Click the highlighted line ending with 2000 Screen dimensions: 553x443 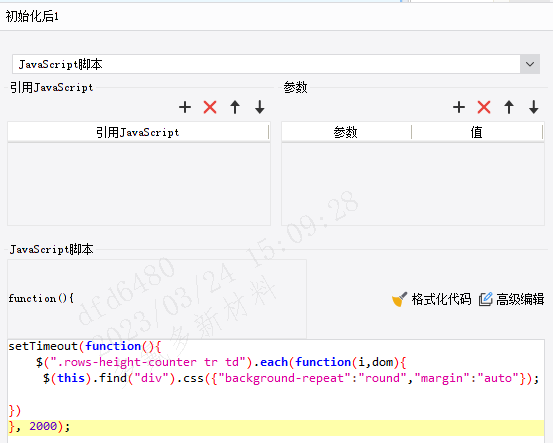coord(276,427)
